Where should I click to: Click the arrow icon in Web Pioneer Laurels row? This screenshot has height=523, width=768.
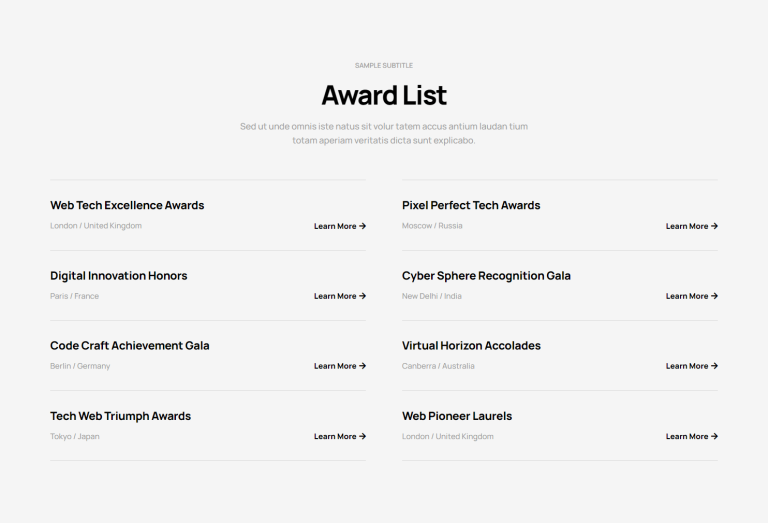pyautogui.click(x=714, y=436)
